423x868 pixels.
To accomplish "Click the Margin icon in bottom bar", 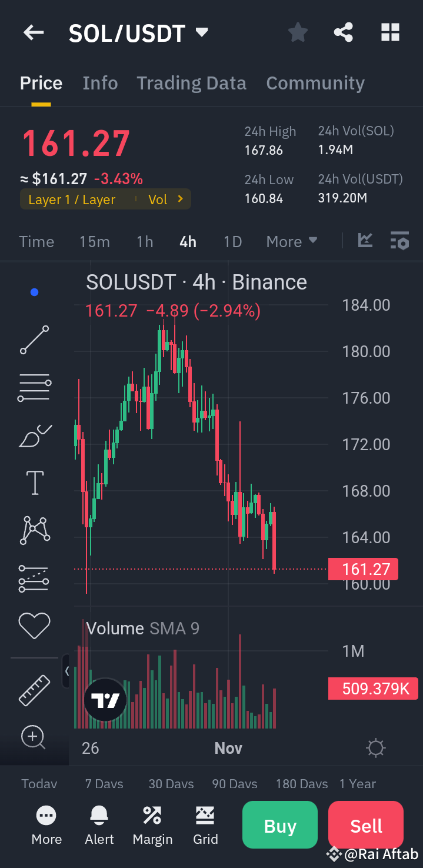I will pos(152,824).
